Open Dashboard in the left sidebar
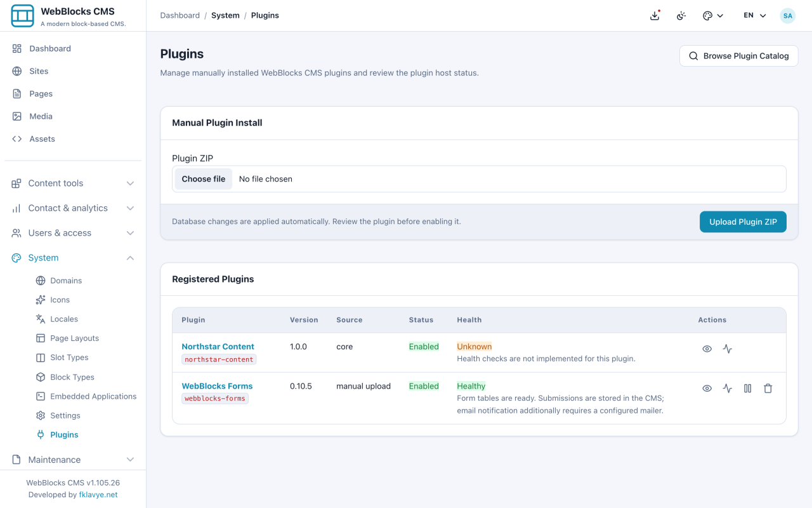The width and height of the screenshot is (812, 508). point(73,48)
